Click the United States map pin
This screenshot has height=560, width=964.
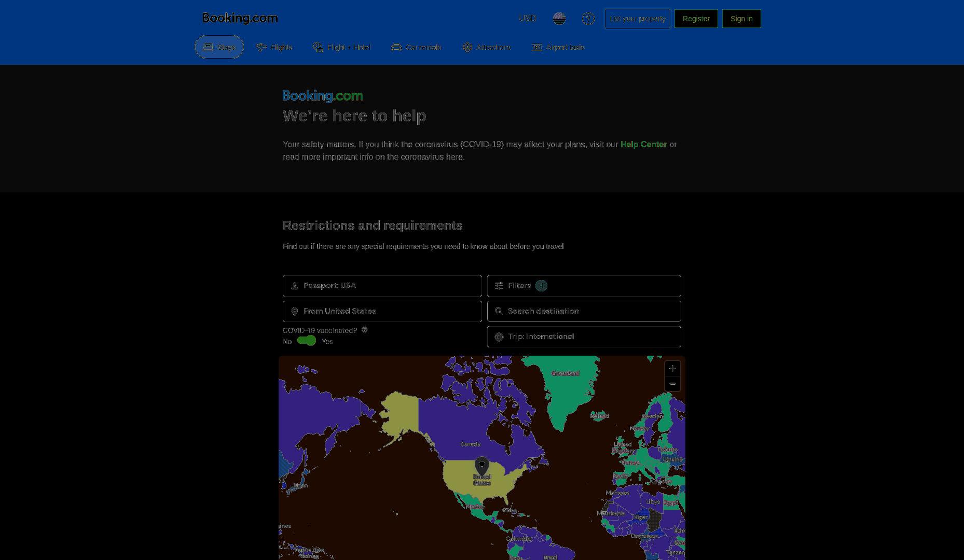coord(482,467)
